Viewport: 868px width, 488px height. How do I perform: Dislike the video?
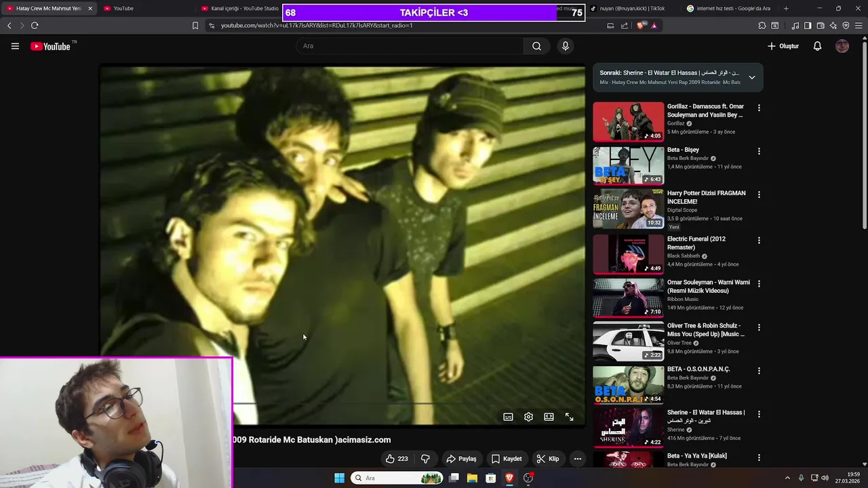pyautogui.click(x=425, y=459)
